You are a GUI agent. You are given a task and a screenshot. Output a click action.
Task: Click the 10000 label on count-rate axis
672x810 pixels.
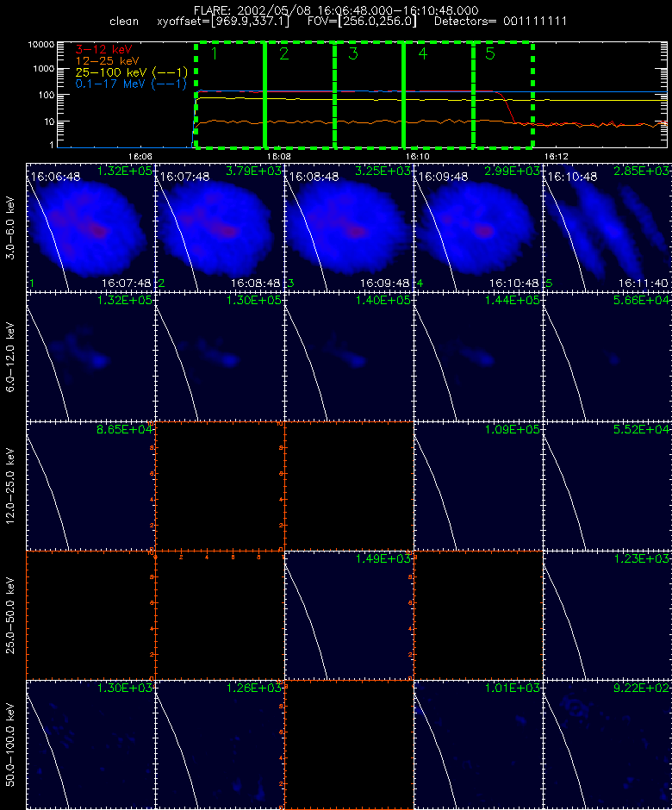tap(41, 45)
